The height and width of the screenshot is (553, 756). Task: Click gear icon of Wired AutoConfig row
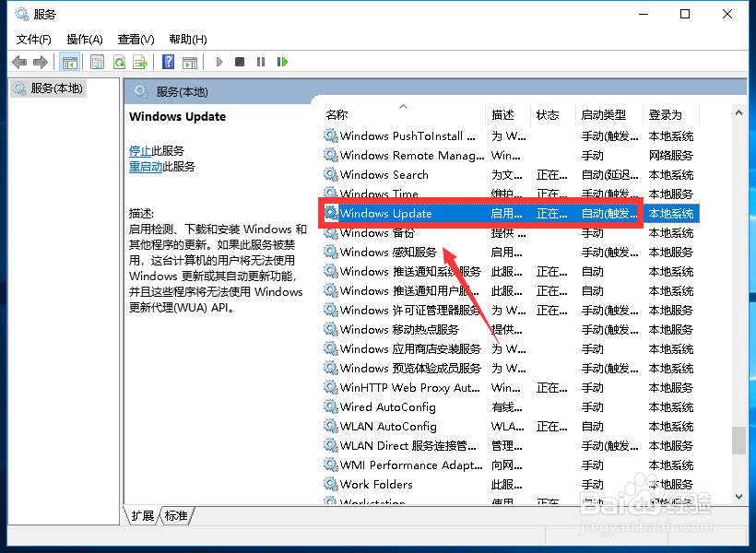[331, 406]
